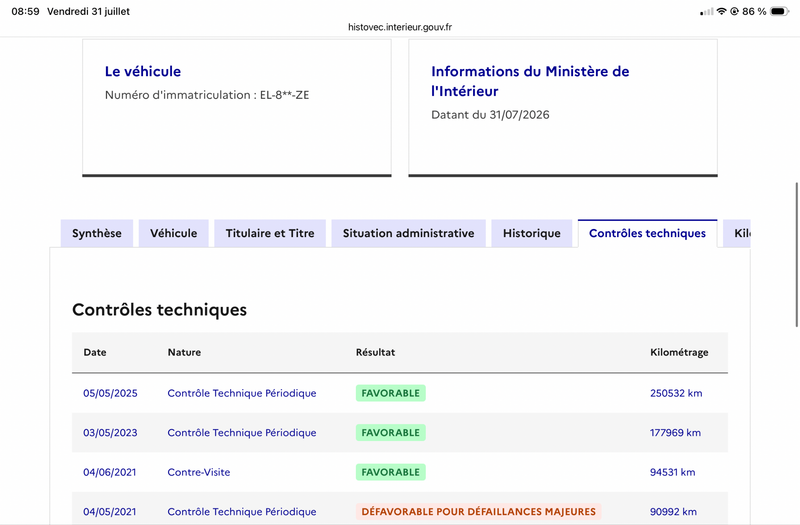Click the 177969 km value
800x525 pixels.
[675, 433]
